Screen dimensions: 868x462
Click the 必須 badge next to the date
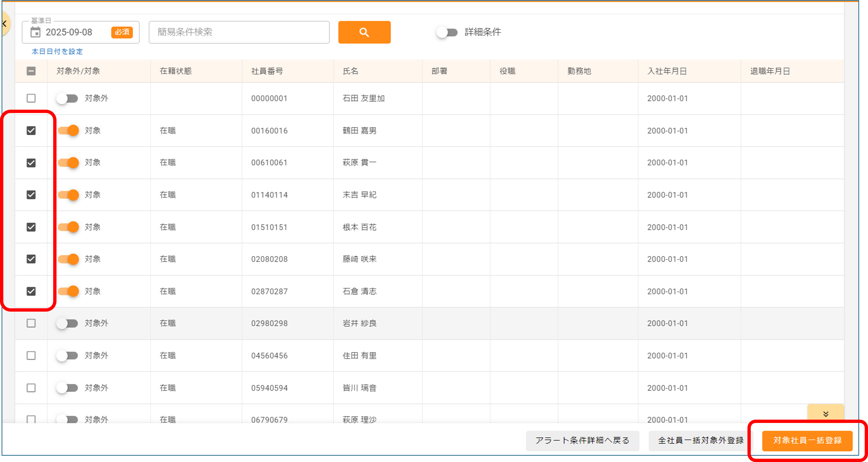tap(122, 32)
